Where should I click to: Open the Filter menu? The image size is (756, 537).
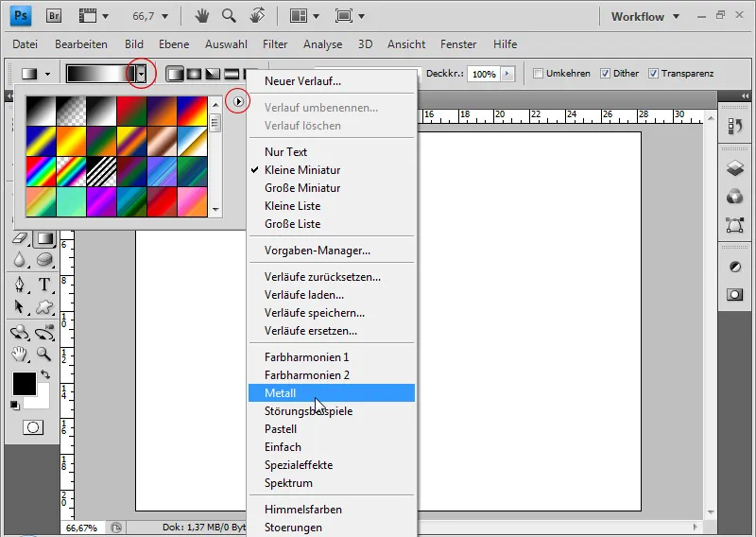pos(275,43)
